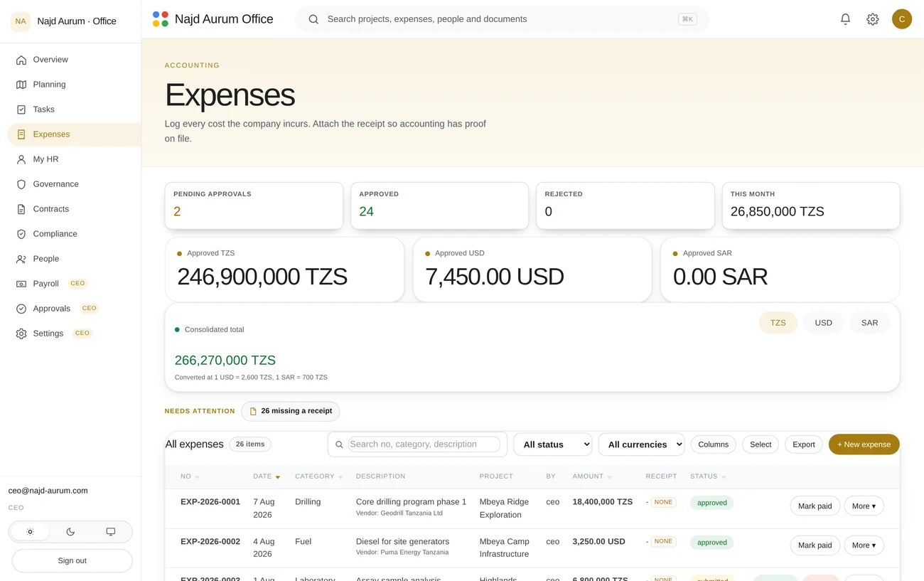Click the Approved count card
Viewport: 924px width, 581px height.
[x=439, y=206]
